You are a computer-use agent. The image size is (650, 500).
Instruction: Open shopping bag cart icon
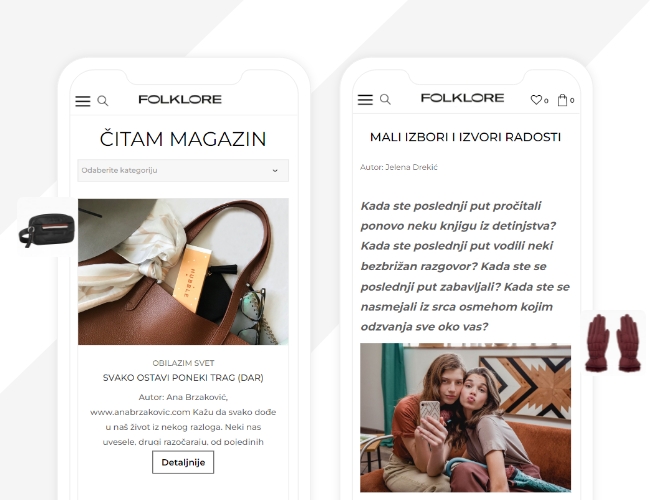pyautogui.click(x=562, y=100)
